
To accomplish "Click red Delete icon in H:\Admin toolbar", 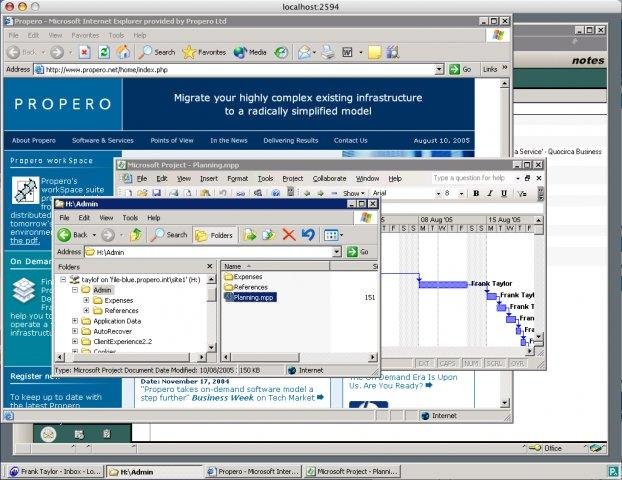I will point(289,235).
